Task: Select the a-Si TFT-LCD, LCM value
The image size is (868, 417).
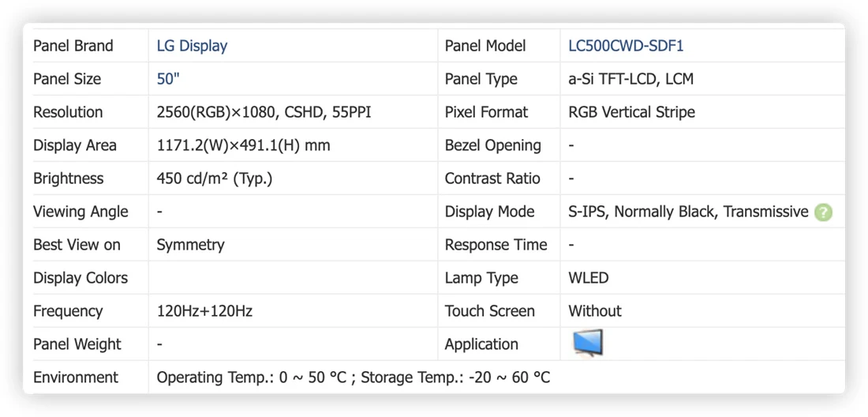Action: 631,79
